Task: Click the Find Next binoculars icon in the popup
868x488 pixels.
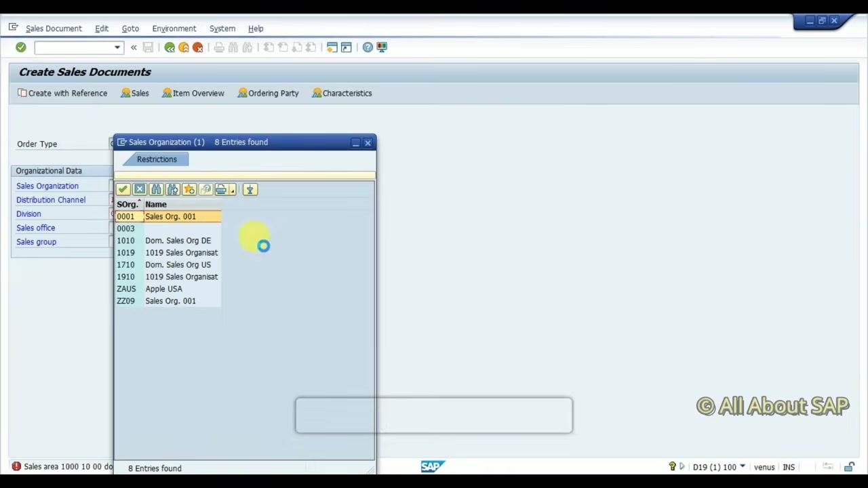Action: (x=172, y=190)
